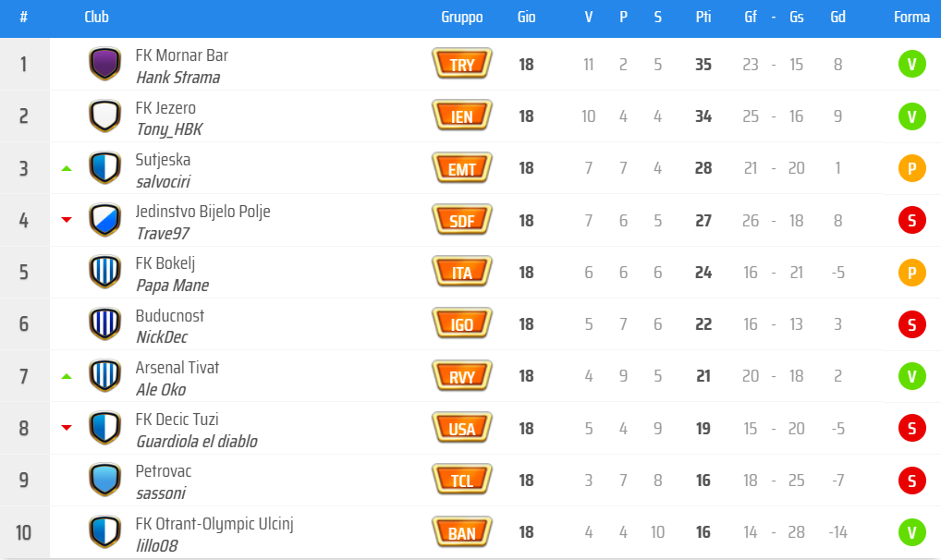Sort table by Pti column header
This screenshot has width=941, height=560.
(703, 17)
